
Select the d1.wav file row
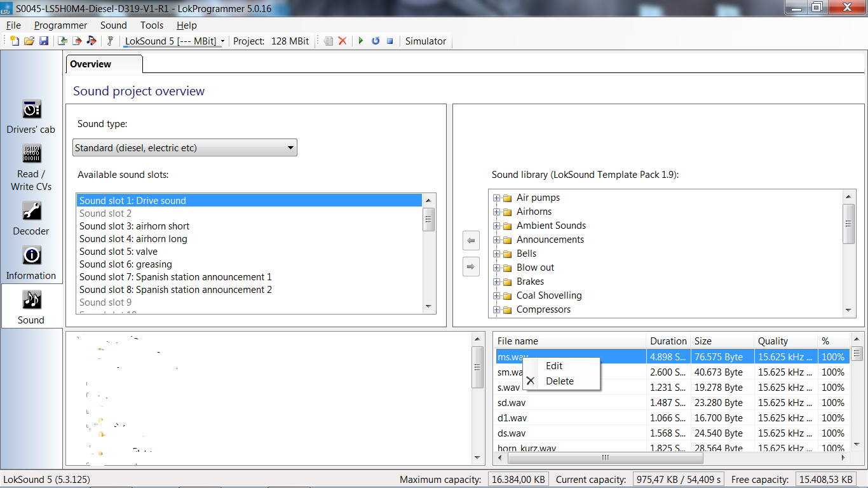(x=672, y=418)
